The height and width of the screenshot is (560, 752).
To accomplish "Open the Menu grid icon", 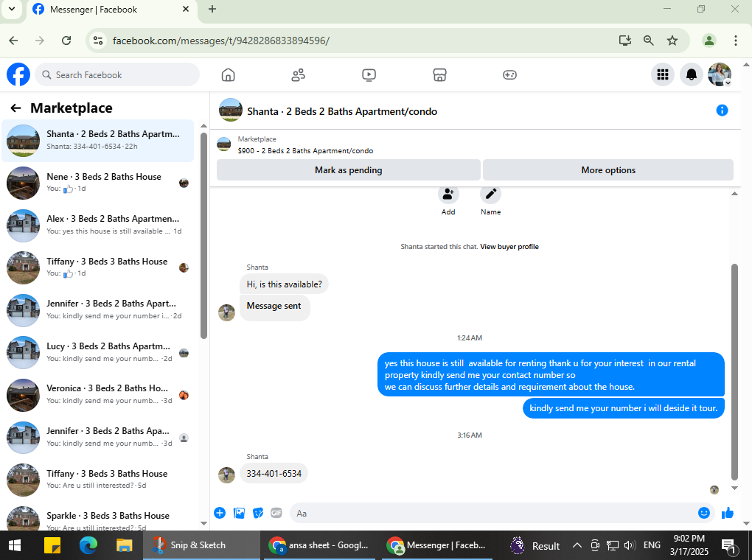I will (663, 75).
